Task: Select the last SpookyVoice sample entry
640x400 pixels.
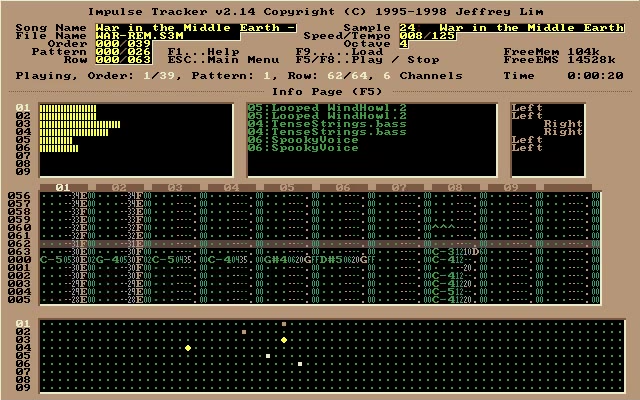Action: (303, 148)
